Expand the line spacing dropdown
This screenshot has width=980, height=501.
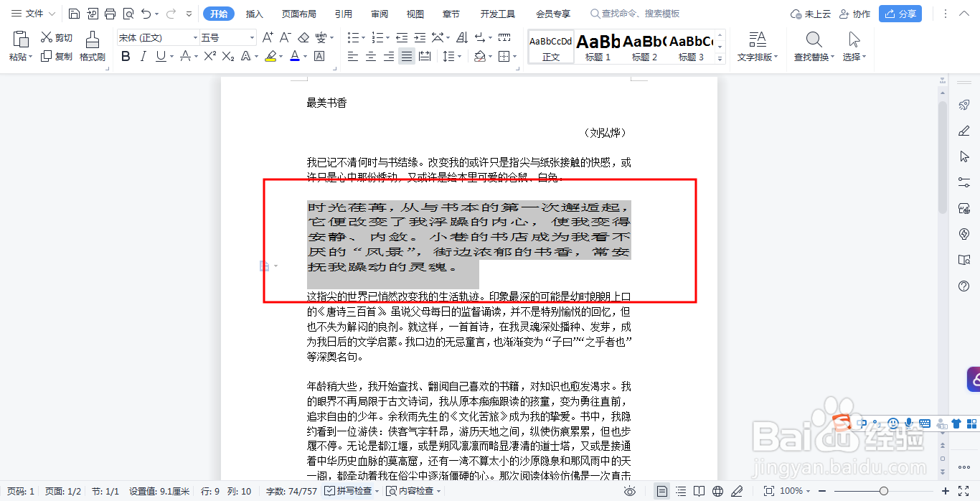459,57
